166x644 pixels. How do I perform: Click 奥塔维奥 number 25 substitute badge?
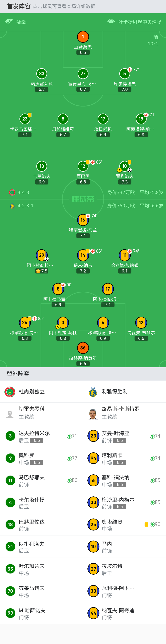(x=93, y=524)
